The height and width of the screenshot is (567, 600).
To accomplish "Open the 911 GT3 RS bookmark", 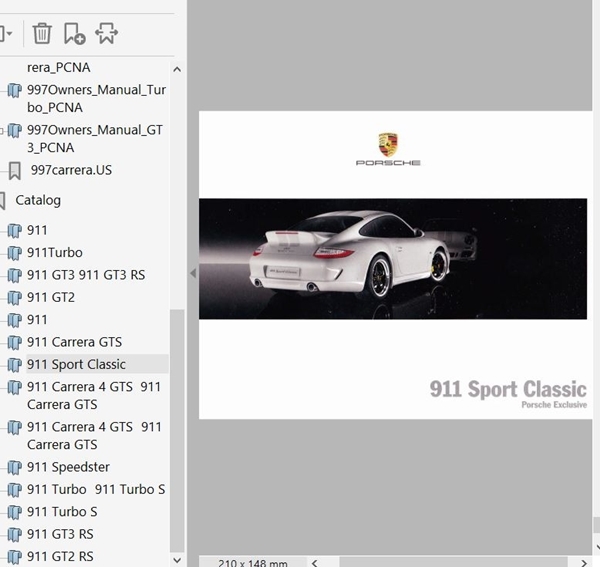I will 60,534.
